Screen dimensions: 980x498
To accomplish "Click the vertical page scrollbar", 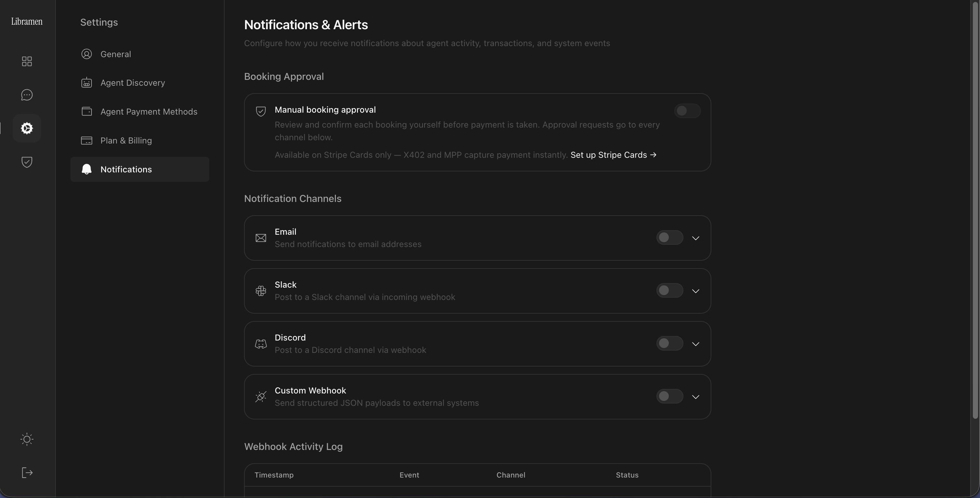I will click(x=975, y=210).
